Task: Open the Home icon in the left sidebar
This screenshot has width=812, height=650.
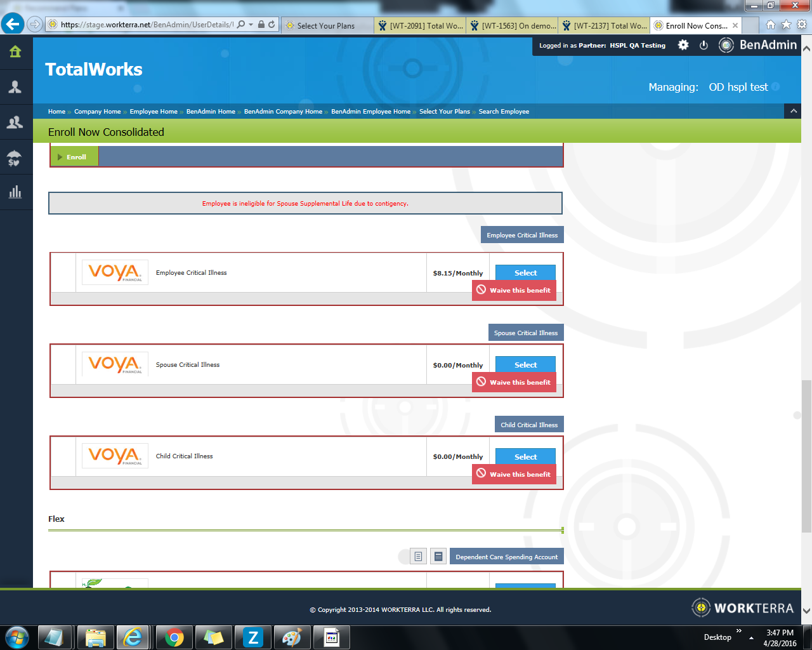Action: (15, 51)
